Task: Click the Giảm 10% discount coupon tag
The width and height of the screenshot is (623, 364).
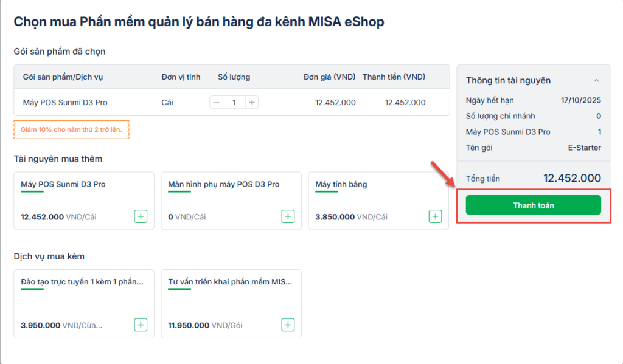Action: pos(72,129)
